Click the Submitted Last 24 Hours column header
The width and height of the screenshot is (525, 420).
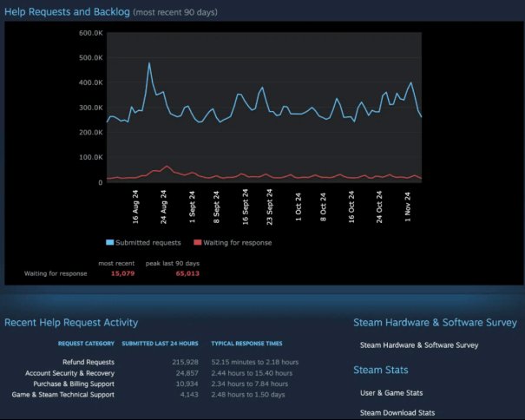[160, 344]
